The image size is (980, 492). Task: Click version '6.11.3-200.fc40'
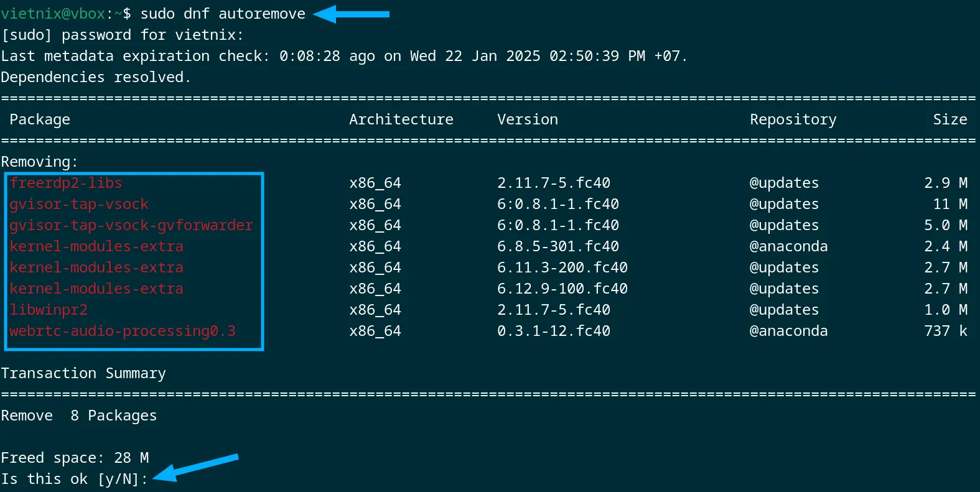[x=562, y=267]
